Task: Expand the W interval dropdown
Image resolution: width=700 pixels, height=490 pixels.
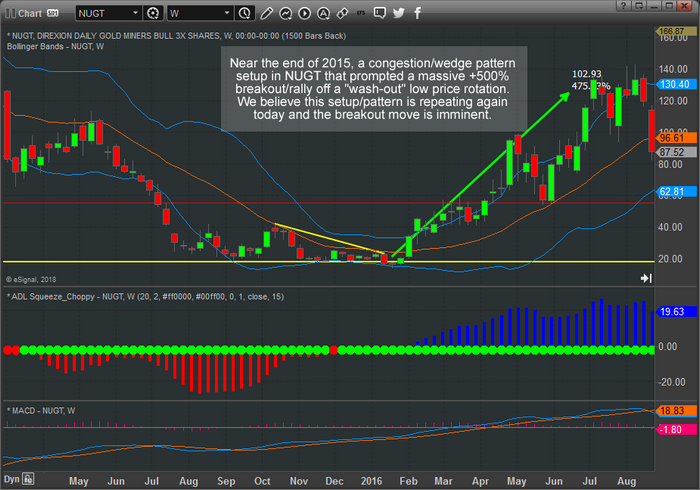Action: click(x=228, y=14)
